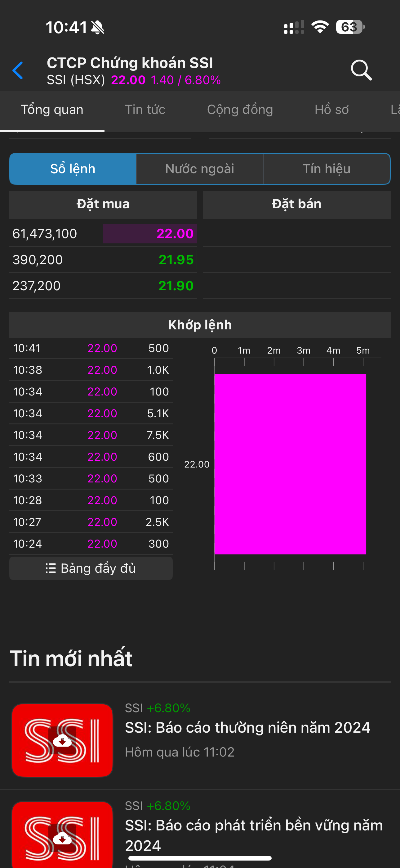Screen dimensions: 400x868
Task: Open the Tin tức tab
Action: [x=145, y=110]
